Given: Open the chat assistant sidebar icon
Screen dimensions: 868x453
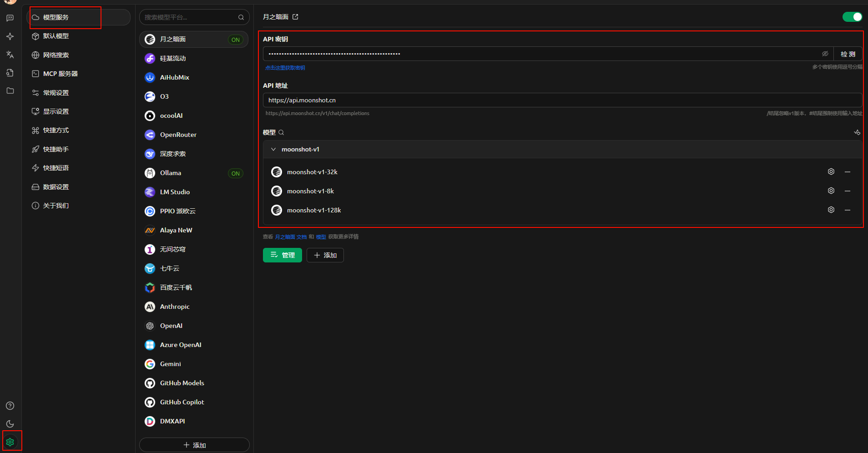Looking at the screenshot, I should pos(10,18).
